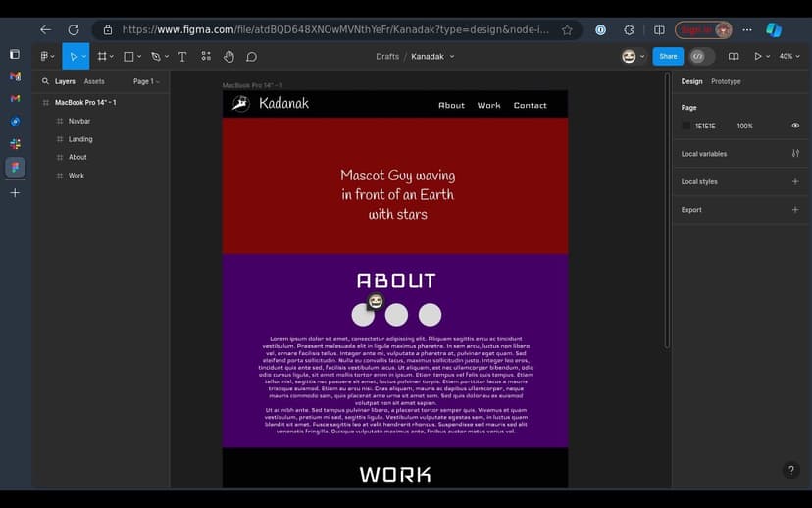Open Local variables settings icon

[794, 154]
